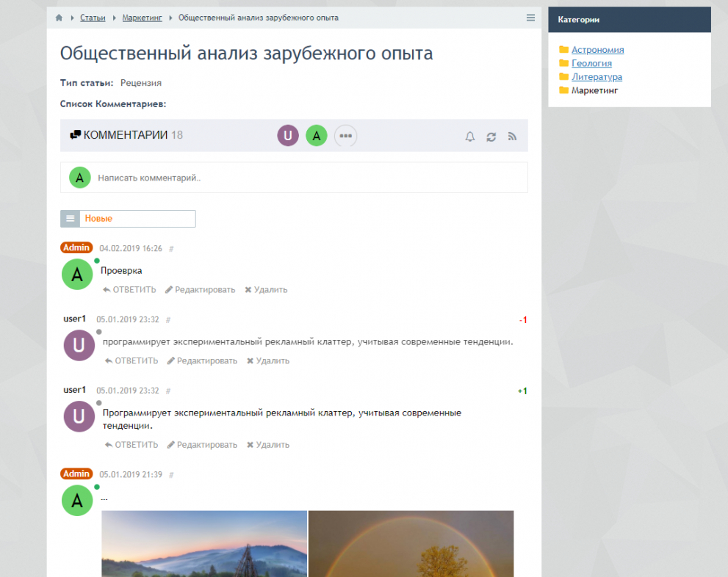Image resolution: width=728 pixels, height=577 pixels.
Task: Open the Геология folder icon
Action: pyautogui.click(x=564, y=63)
